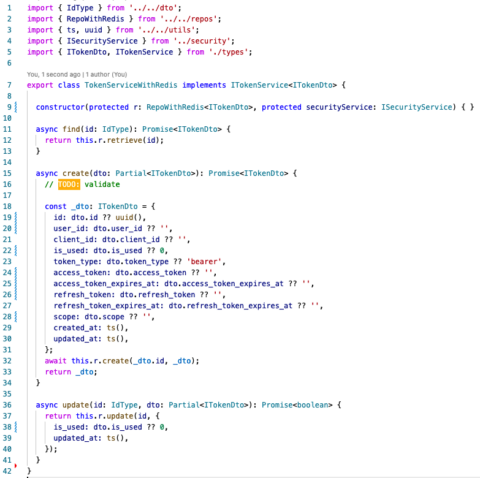480x478 pixels.
Task: Click the modified-line gutter marker beside line 22
Action: click(x=16, y=250)
